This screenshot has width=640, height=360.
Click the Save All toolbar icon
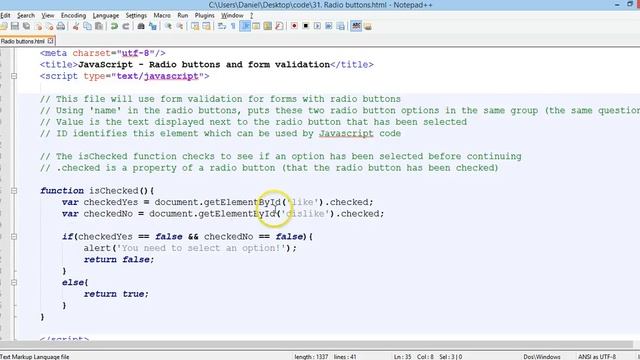[27, 27]
